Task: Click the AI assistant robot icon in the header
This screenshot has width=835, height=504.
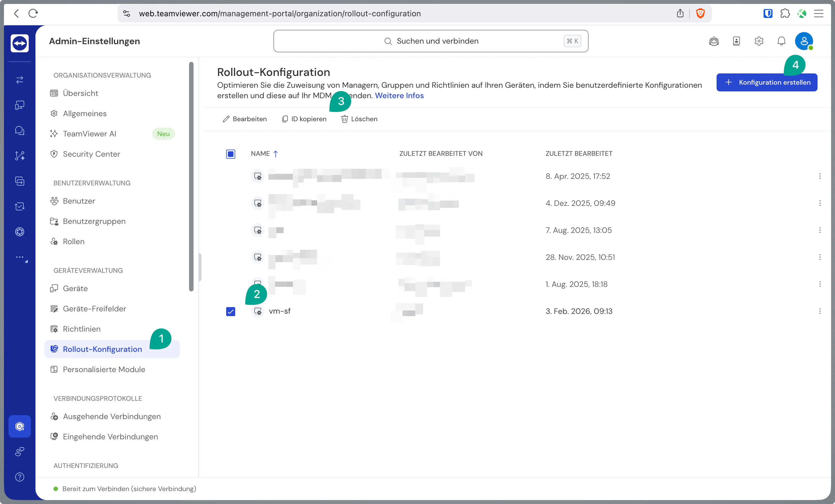Action: (714, 41)
